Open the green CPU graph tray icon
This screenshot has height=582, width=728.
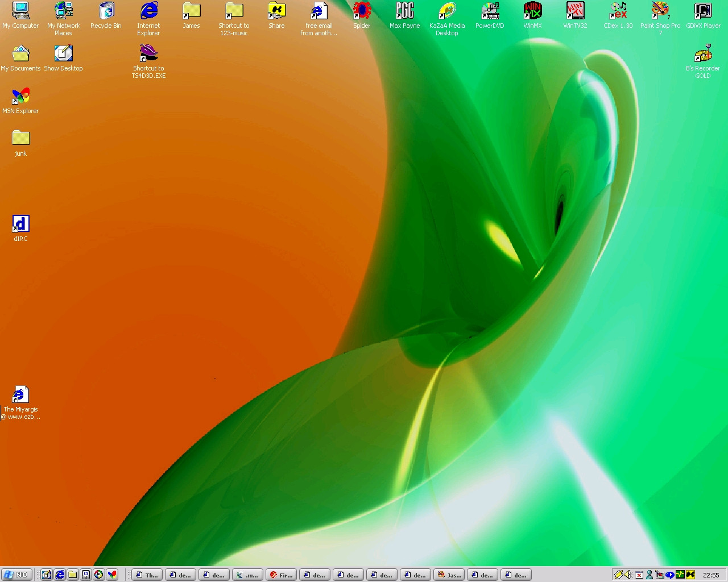(x=680, y=575)
